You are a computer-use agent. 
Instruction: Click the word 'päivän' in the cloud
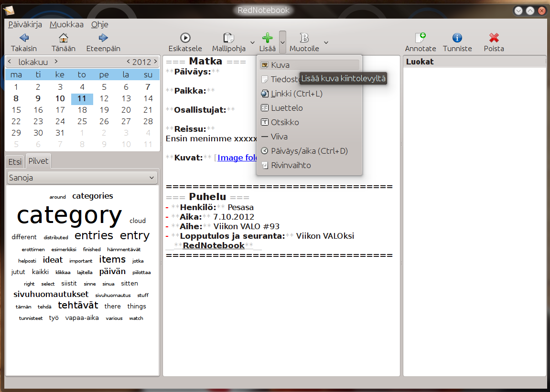[112, 271]
